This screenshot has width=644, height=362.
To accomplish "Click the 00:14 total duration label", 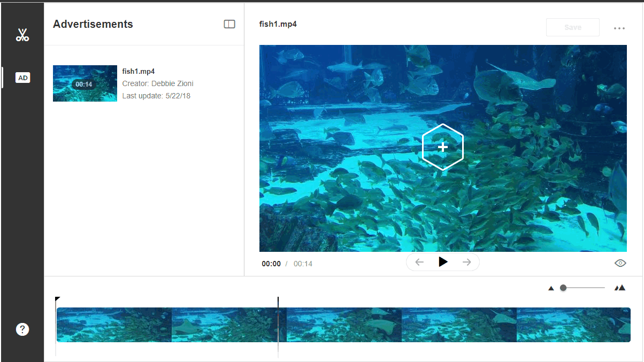I will [x=303, y=264].
